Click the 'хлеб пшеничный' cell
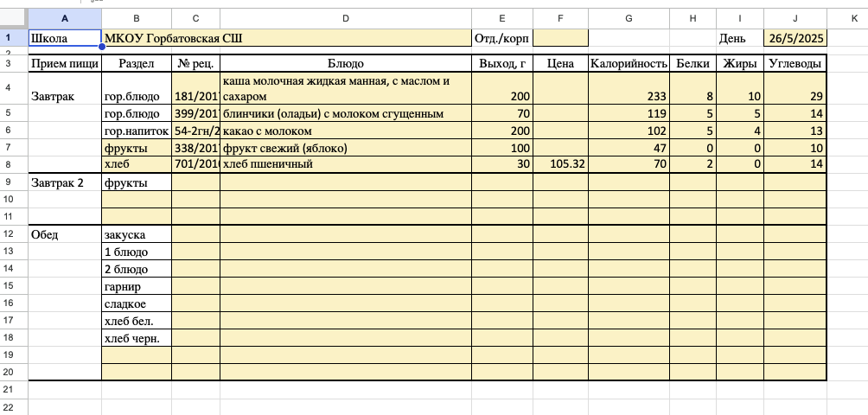Screen dimensions: 868x415 (x=346, y=164)
